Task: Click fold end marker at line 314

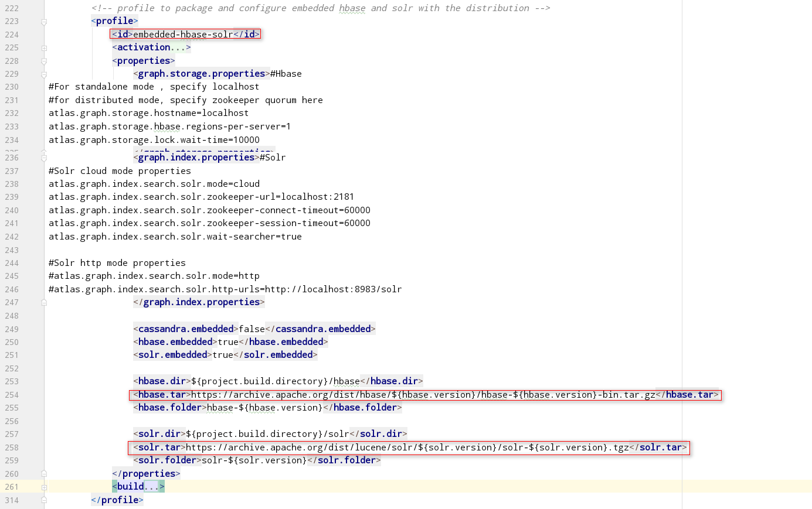Action: tap(44, 500)
